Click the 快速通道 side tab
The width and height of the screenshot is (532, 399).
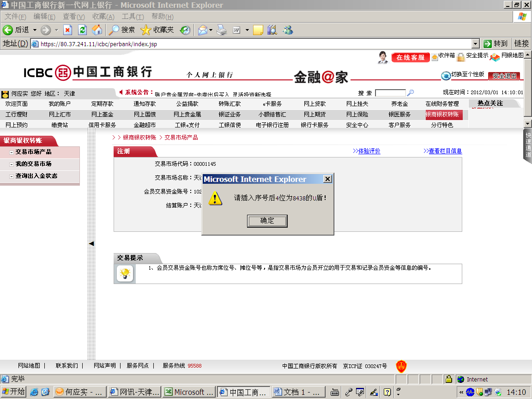coord(528,145)
